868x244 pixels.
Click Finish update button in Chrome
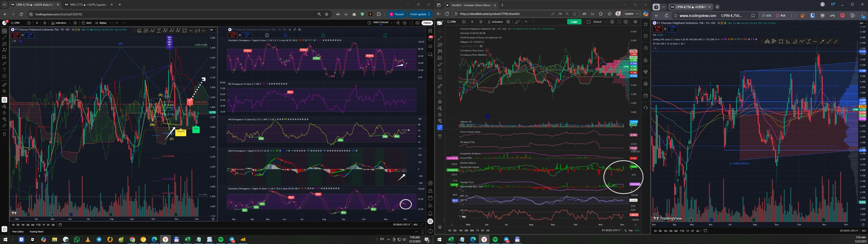(420, 14)
